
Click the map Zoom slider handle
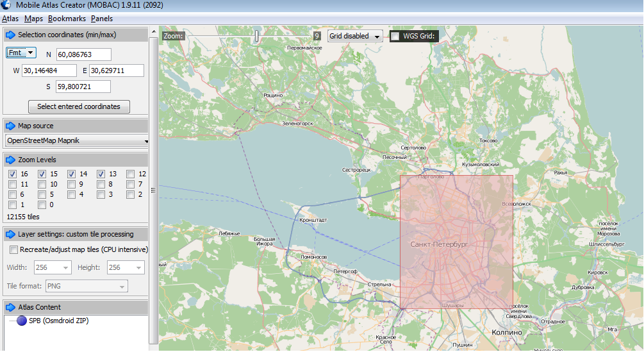(257, 36)
